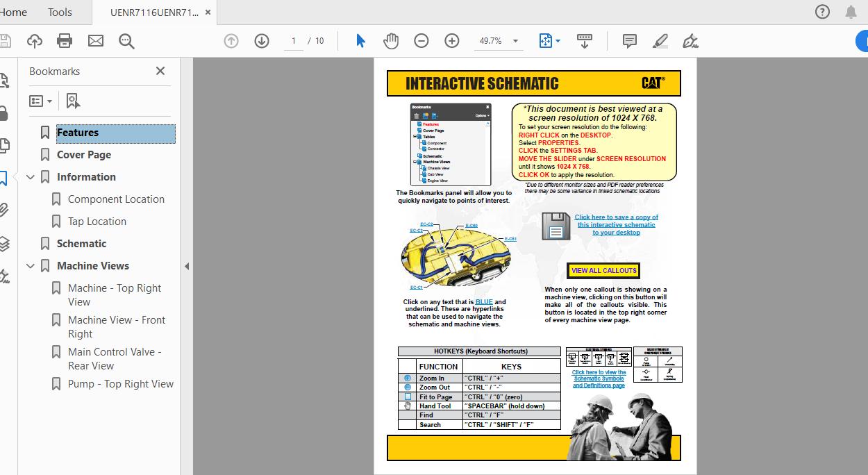Collapse the Machine Views bookmark group

pos(30,266)
